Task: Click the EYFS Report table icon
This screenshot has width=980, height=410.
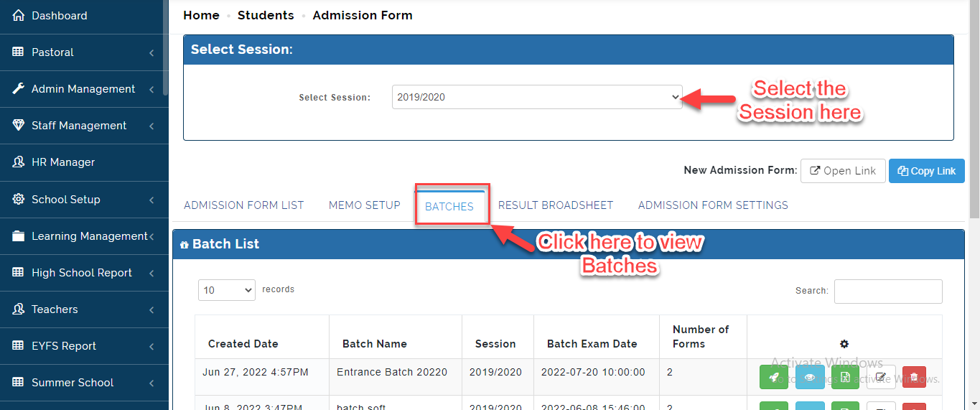Action: click(x=19, y=345)
